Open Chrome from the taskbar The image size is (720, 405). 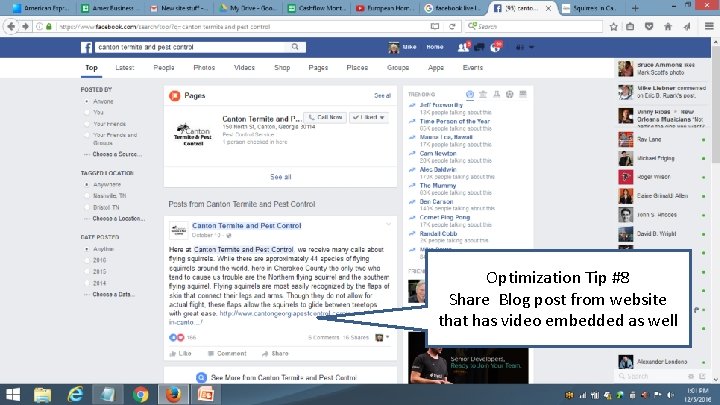141,394
